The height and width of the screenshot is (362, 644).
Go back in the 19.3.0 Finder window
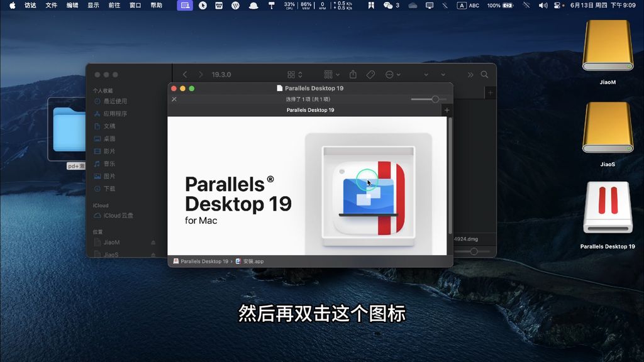[x=185, y=74]
